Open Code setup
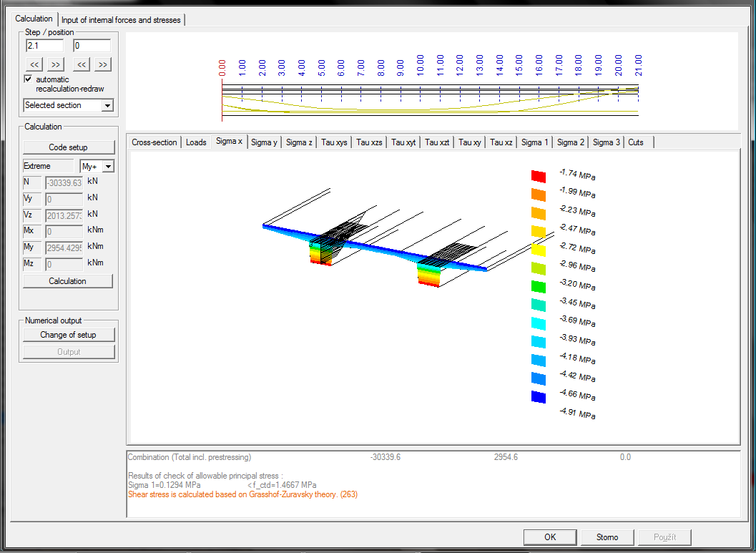 (68, 147)
